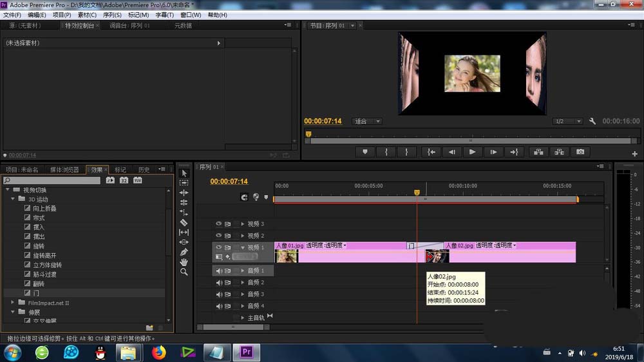Click the Extract button
This screenshot has width=644, height=362.
coord(560,152)
